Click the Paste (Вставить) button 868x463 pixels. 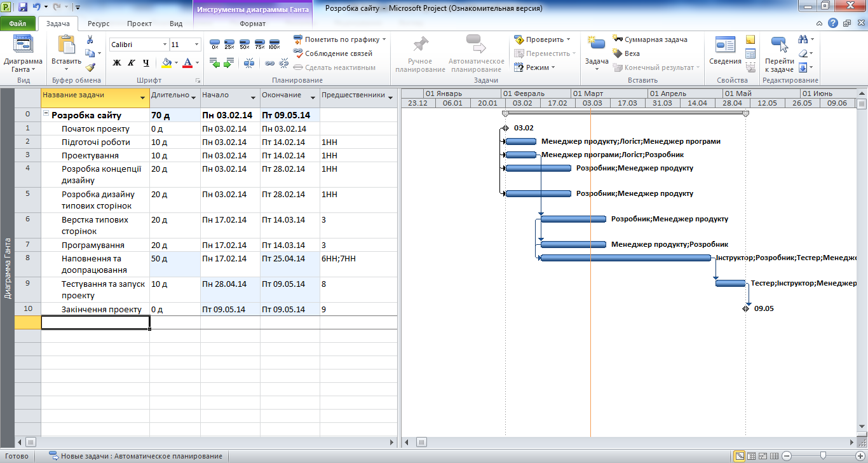coord(66,54)
